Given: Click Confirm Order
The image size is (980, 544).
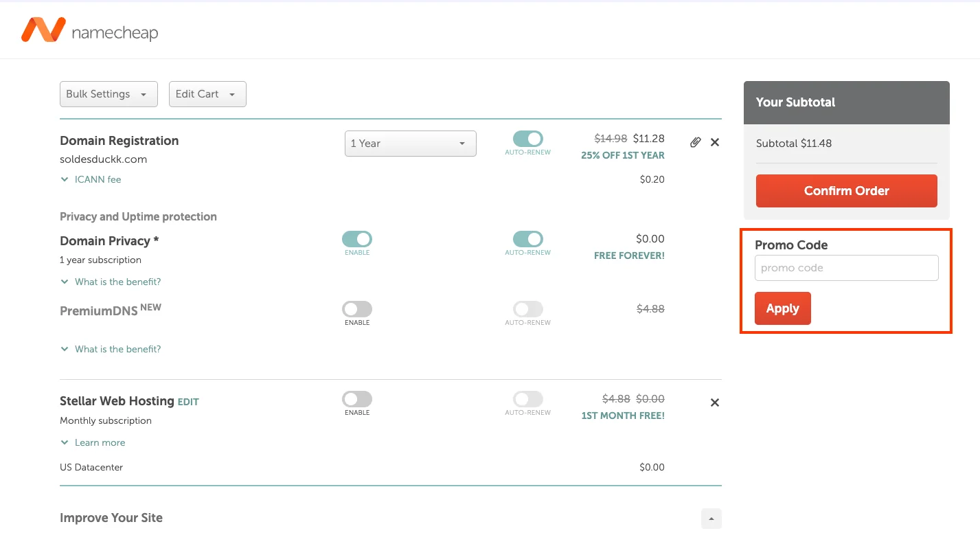Looking at the screenshot, I should pyautogui.click(x=845, y=190).
